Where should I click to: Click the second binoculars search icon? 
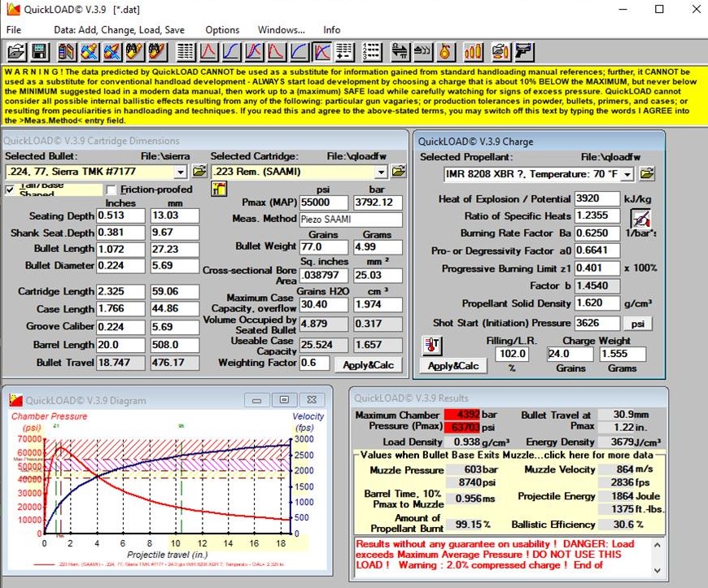pos(157,52)
